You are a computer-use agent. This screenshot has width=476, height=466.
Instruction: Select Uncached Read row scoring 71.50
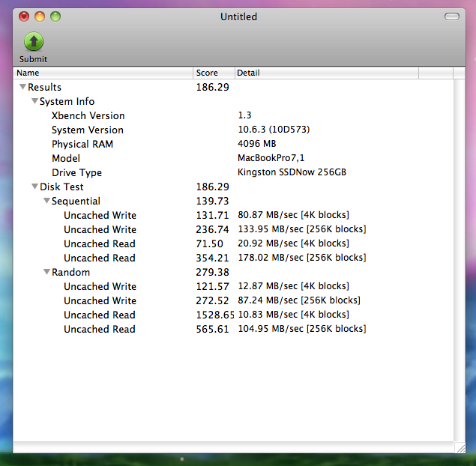click(233, 243)
